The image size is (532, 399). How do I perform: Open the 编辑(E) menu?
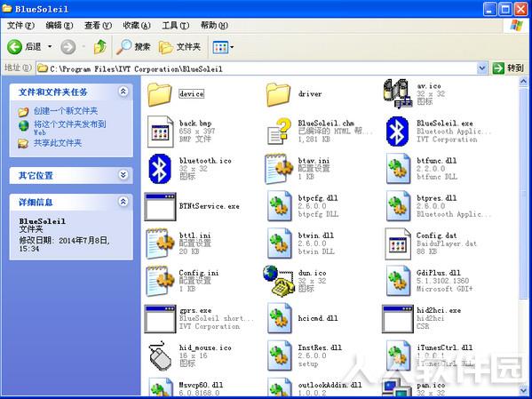[60, 26]
